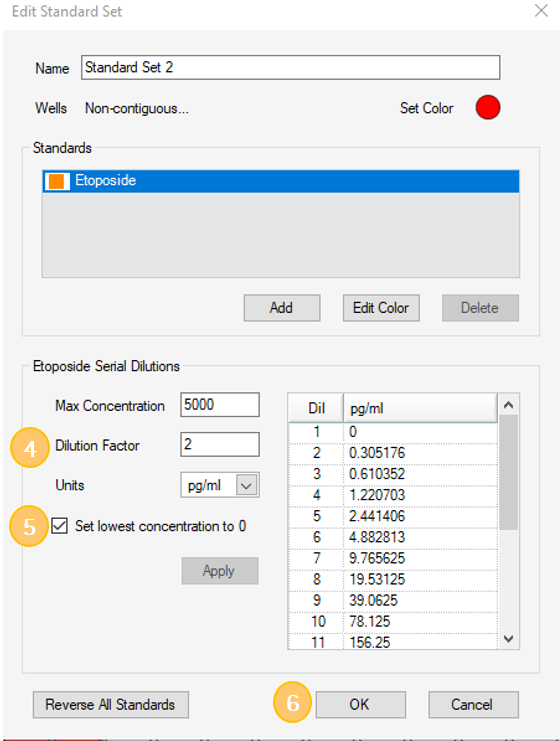Click the scroll up arrow in dilution table
Viewport: 560px width, 741px height.
pyautogui.click(x=508, y=405)
